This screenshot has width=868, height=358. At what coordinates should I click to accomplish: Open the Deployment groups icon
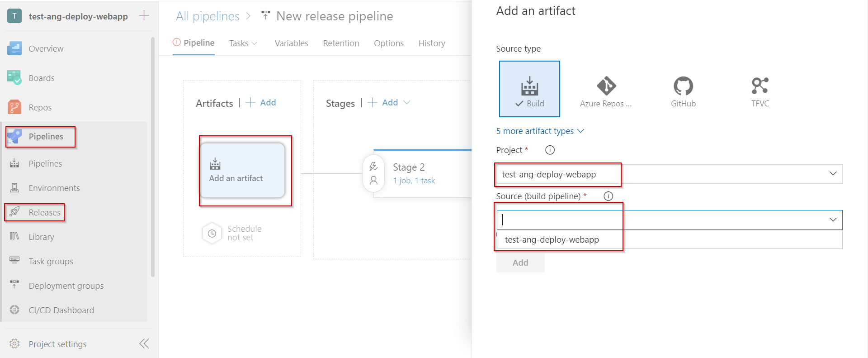(14, 285)
